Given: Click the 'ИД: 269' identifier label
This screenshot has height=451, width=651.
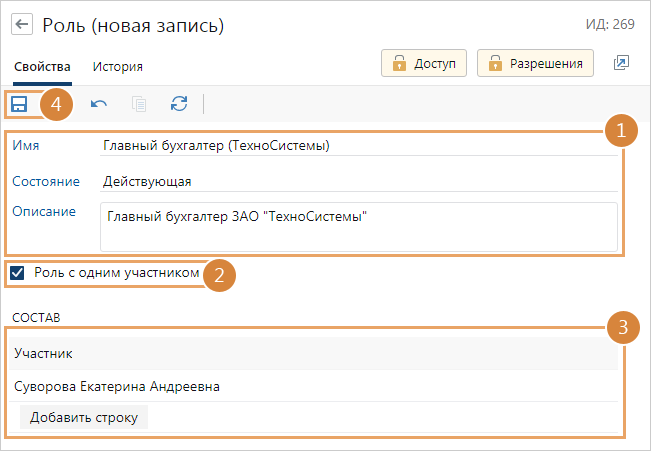Looking at the screenshot, I should (612, 24).
